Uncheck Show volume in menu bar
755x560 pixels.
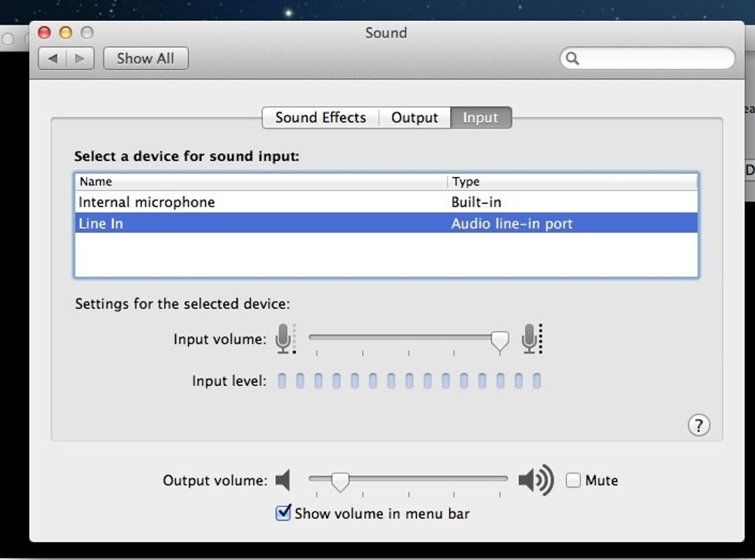[284, 513]
